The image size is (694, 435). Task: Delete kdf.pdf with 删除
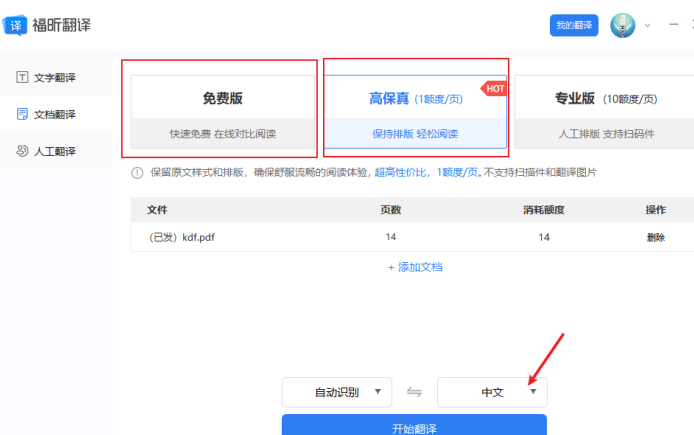pos(655,237)
